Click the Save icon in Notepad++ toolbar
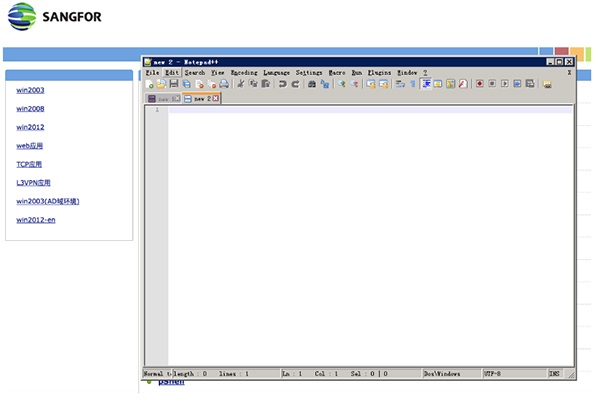 173,85
